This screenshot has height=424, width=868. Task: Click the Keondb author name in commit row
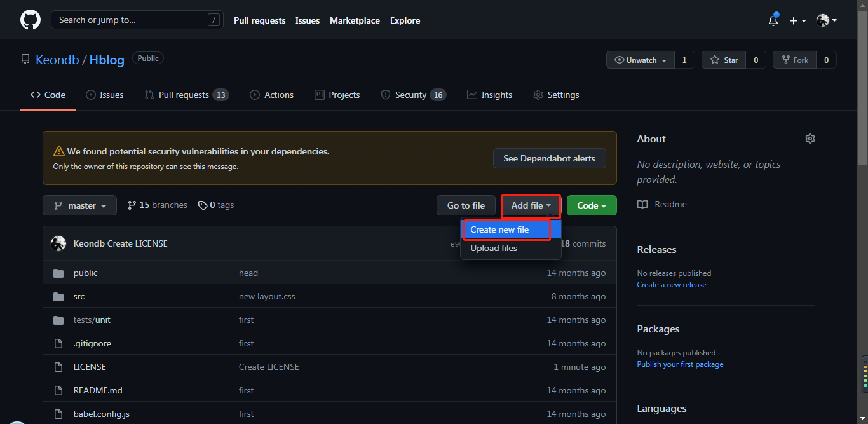coord(89,243)
